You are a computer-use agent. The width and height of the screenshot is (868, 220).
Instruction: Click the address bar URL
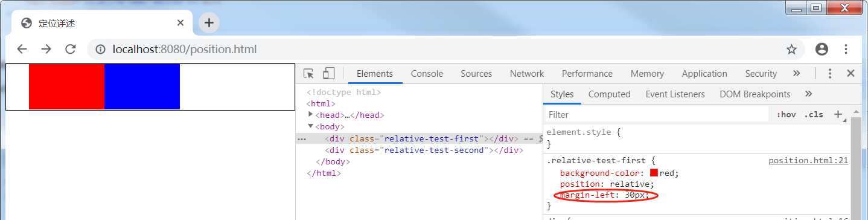tap(184, 49)
